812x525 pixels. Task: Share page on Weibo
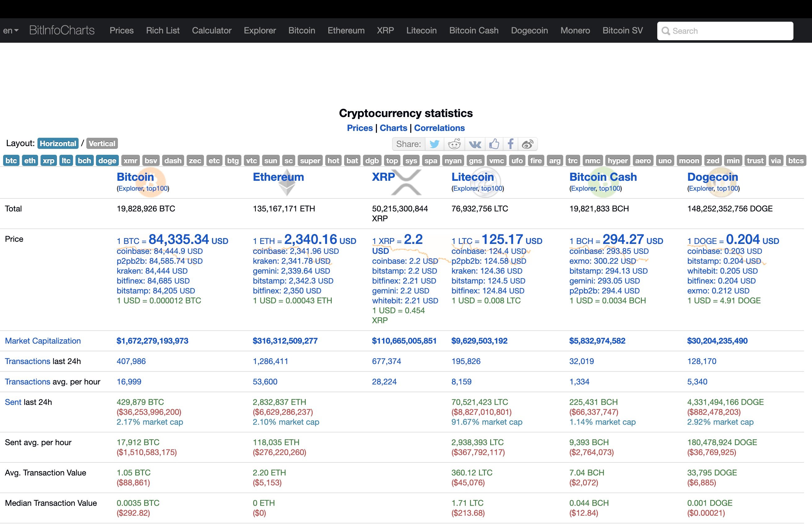(528, 144)
